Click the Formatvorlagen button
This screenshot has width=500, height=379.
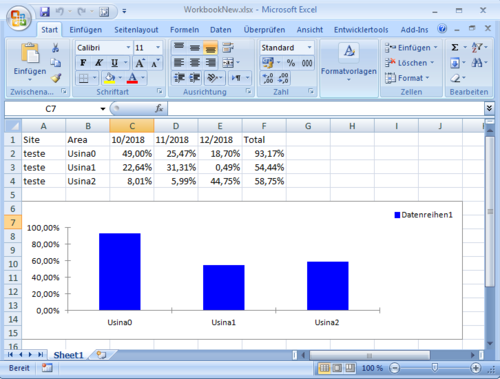(x=349, y=63)
